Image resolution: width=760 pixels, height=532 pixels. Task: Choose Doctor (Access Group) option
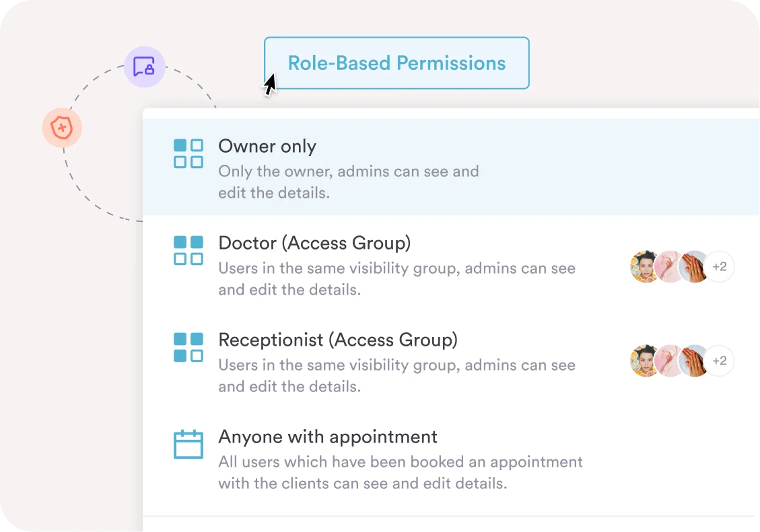pos(314,243)
